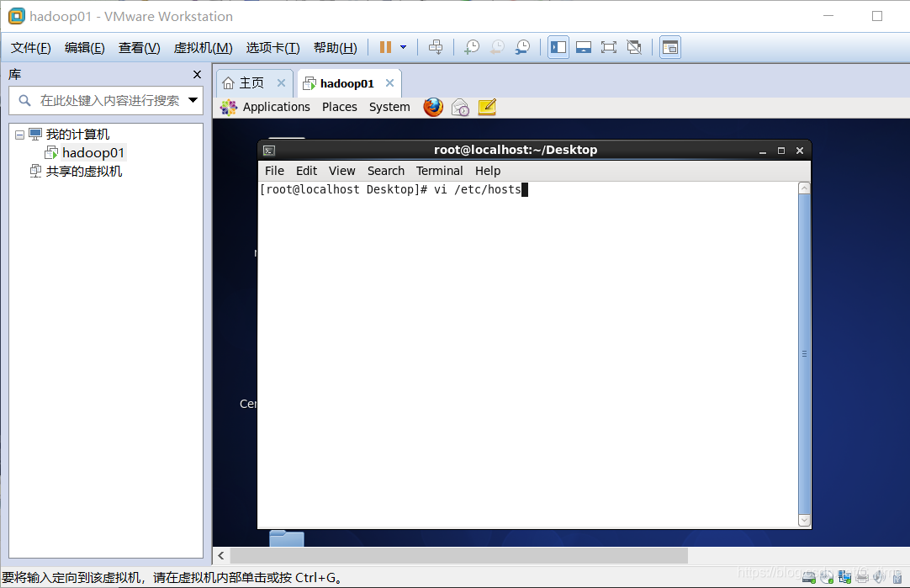The width and height of the screenshot is (910, 588).
Task: Click the sound card status bar icon
Action: [x=879, y=576]
